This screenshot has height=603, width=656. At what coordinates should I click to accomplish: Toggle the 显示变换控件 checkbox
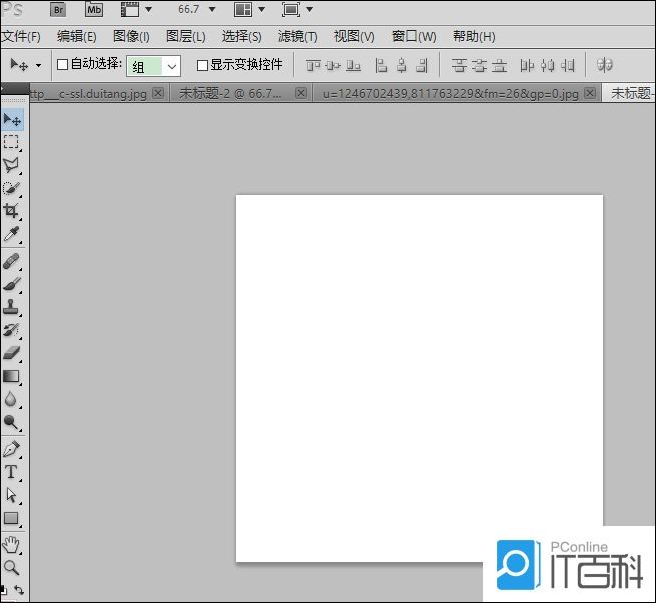coord(202,65)
